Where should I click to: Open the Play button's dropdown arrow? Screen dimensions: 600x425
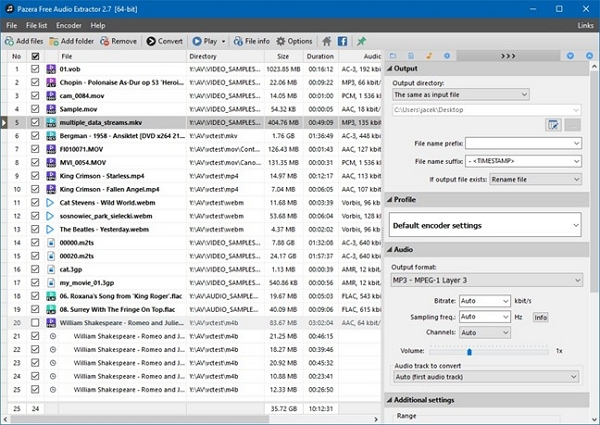click(223, 41)
